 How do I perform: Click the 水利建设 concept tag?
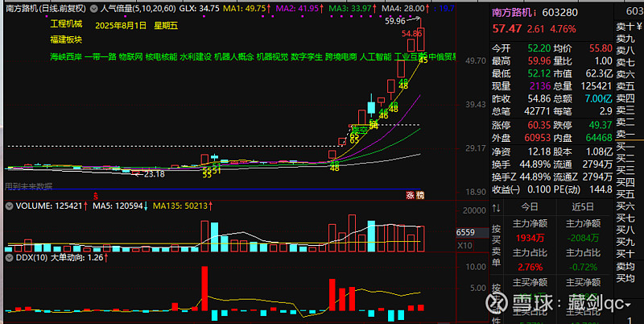coord(196,56)
